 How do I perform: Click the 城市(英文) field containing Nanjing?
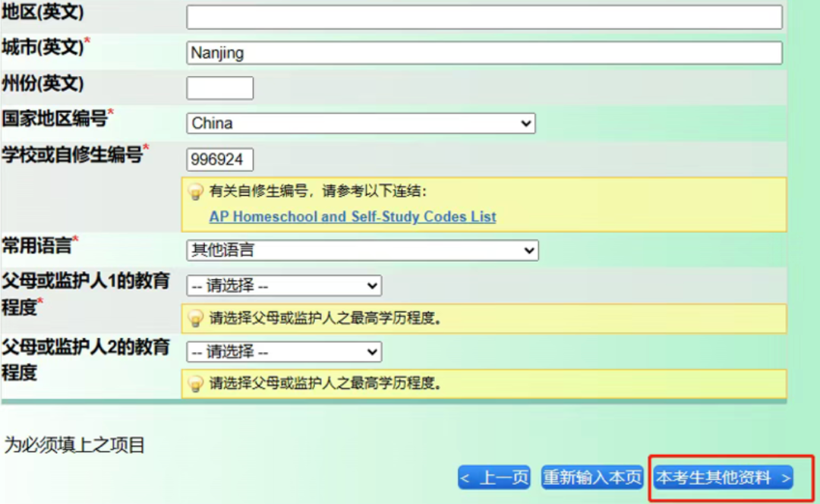(484, 53)
